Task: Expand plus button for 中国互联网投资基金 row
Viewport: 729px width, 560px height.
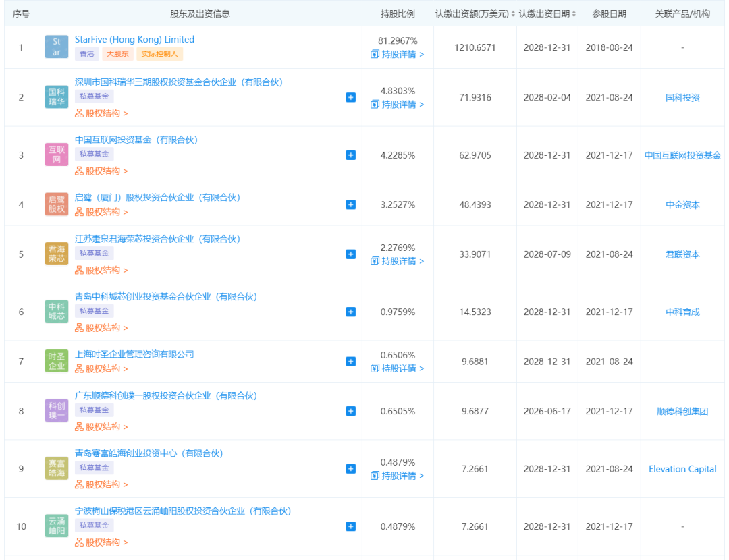Action: [350, 155]
